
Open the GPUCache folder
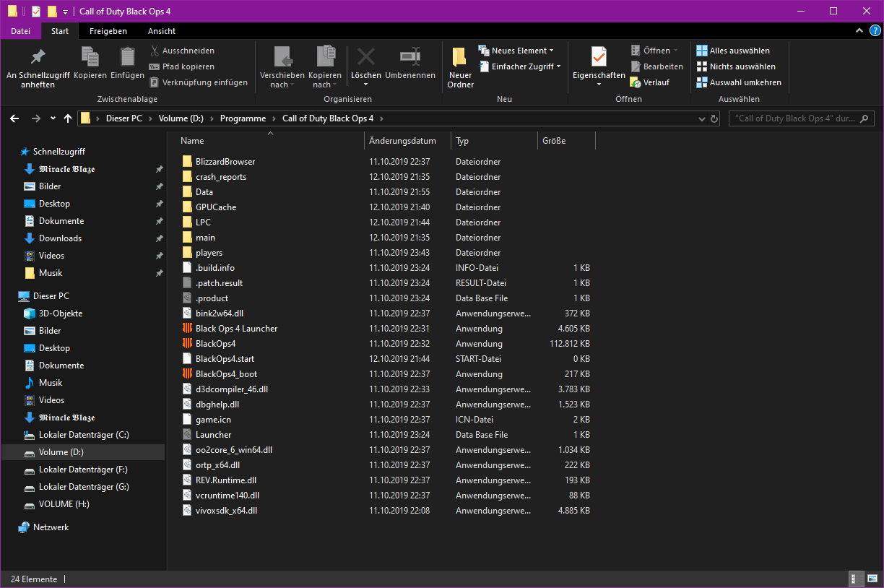click(x=215, y=207)
